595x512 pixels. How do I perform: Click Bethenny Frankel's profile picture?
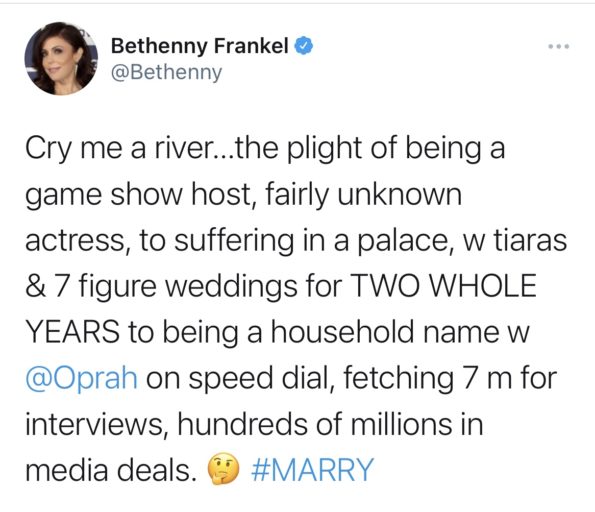(61, 58)
